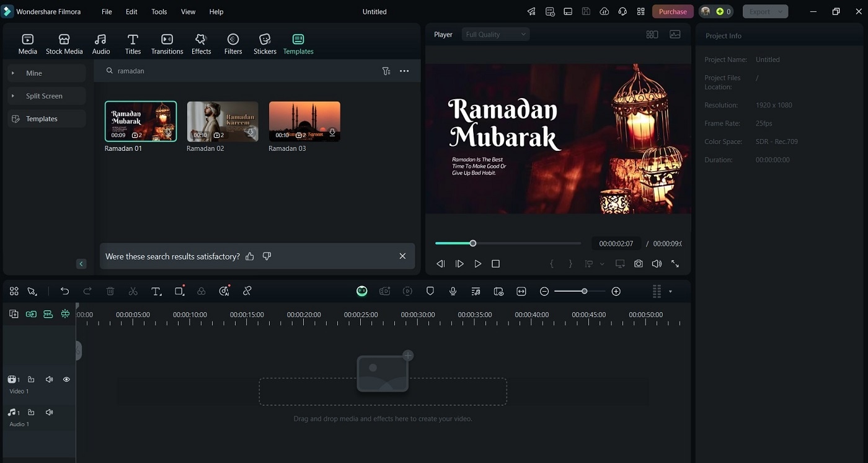Open the Transitions tab
This screenshot has width=868, height=463.
[x=167, y=44]
